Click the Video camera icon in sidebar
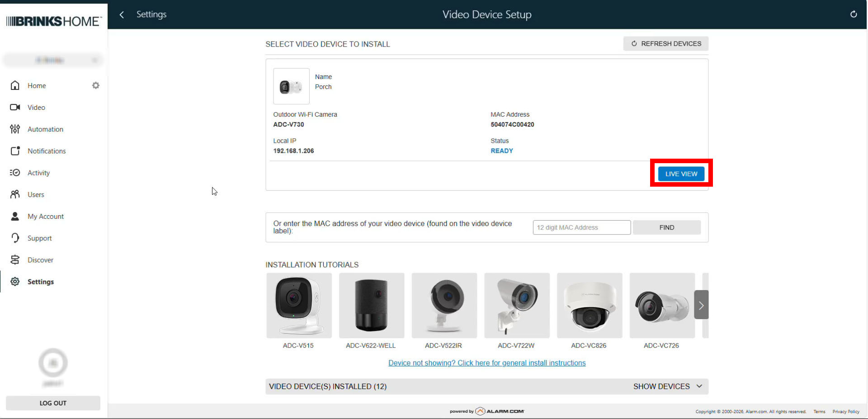 15,107
